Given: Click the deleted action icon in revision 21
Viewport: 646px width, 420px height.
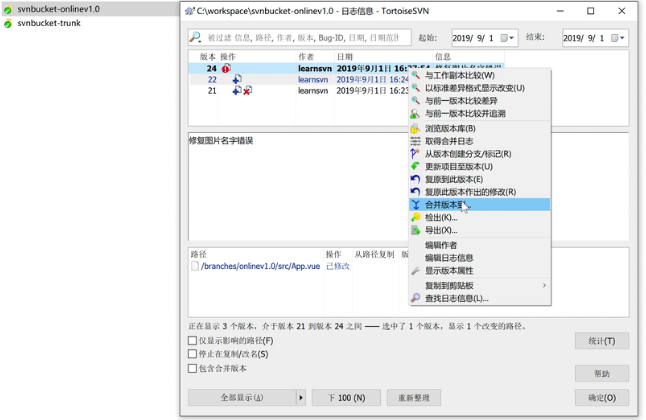Looking at the screenshot, I should tap(247, 91).
